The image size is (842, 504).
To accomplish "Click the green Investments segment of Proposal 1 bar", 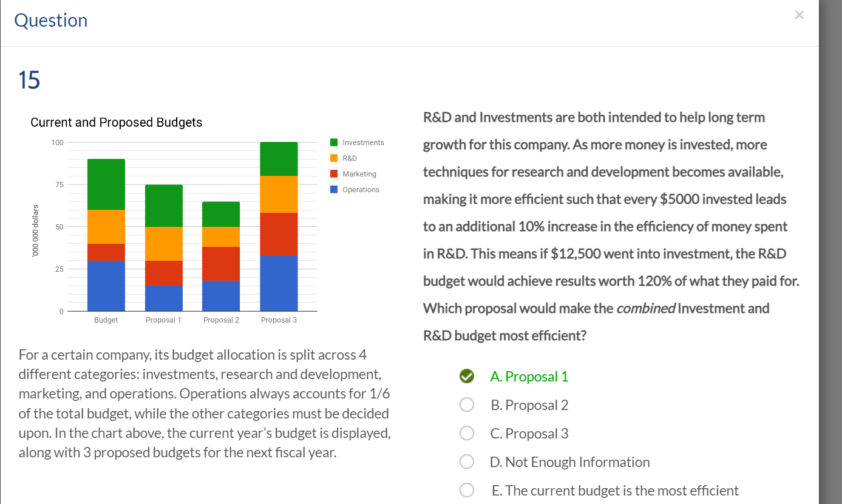I will [x=164, y=206].
